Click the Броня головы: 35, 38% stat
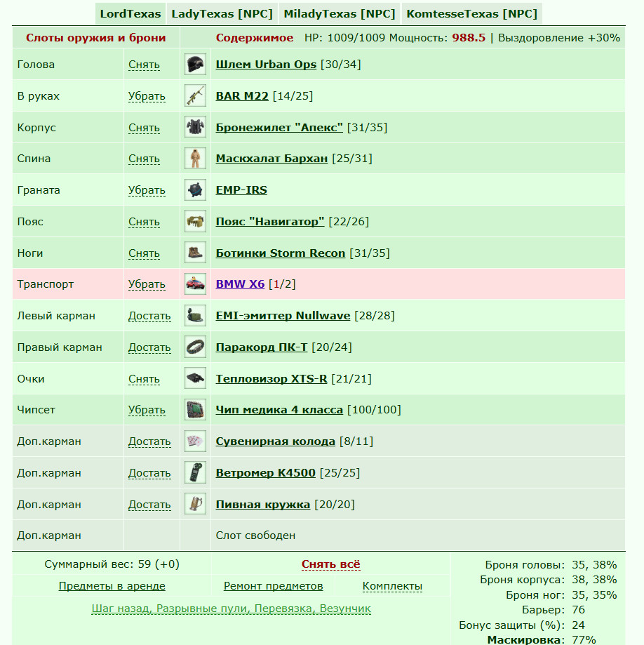The image size is (644, 645). point(551,565)
